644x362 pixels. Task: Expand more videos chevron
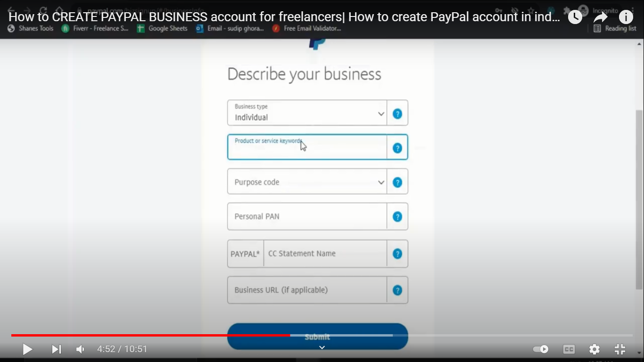(322, 347)
